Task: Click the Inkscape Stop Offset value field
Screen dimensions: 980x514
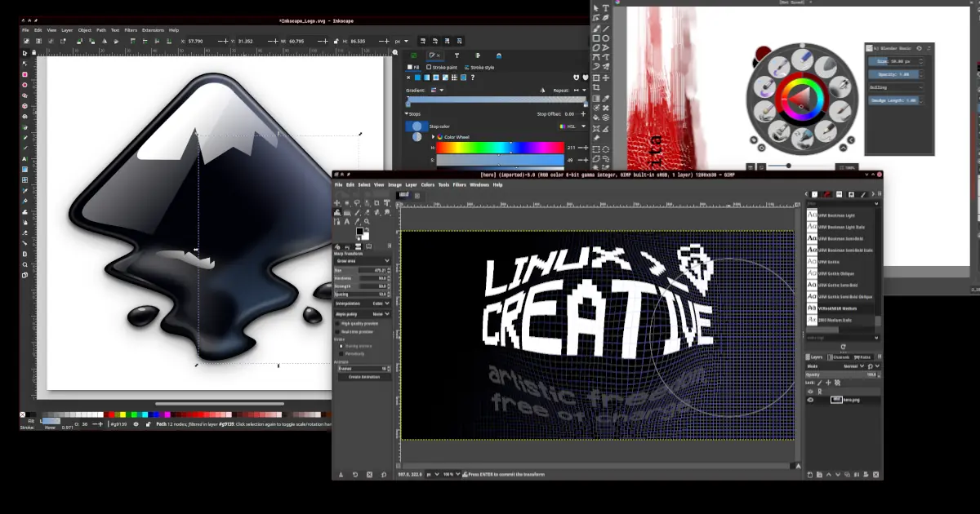Action: point(569,114)
